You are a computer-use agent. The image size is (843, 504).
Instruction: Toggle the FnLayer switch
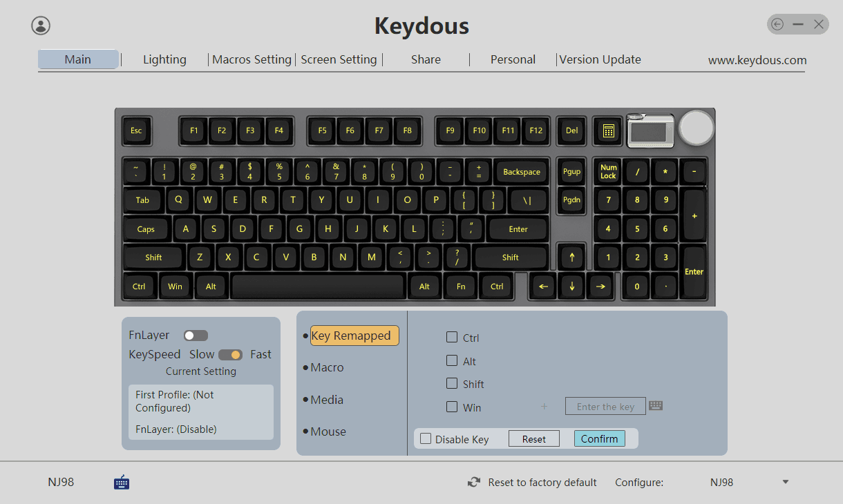pos(196,336)
